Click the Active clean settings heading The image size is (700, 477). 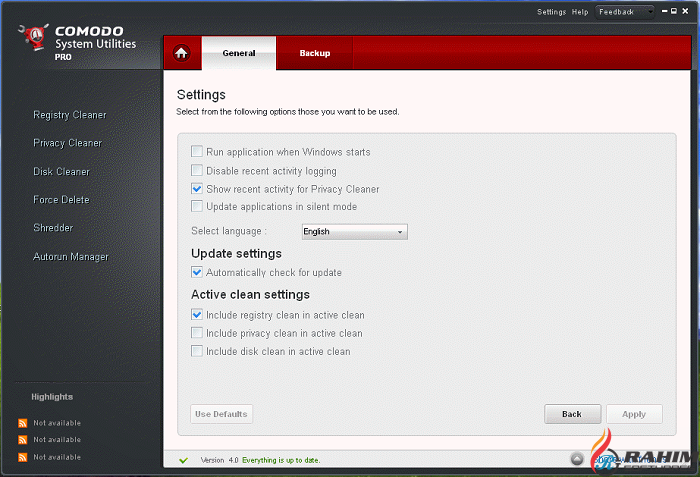pos(250,295)
